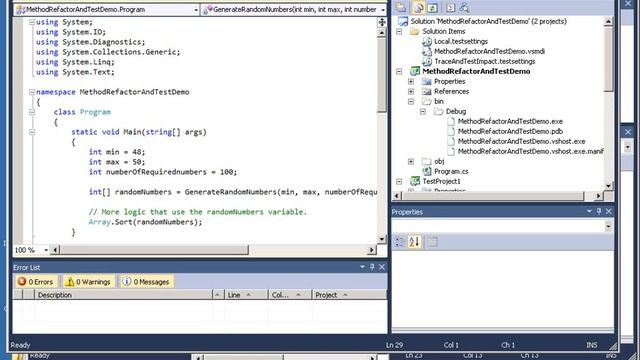Select MethodRefactorAndTestDemo.vshost.exe file
Screen dimensions: 640x360
tap(521, 141)
